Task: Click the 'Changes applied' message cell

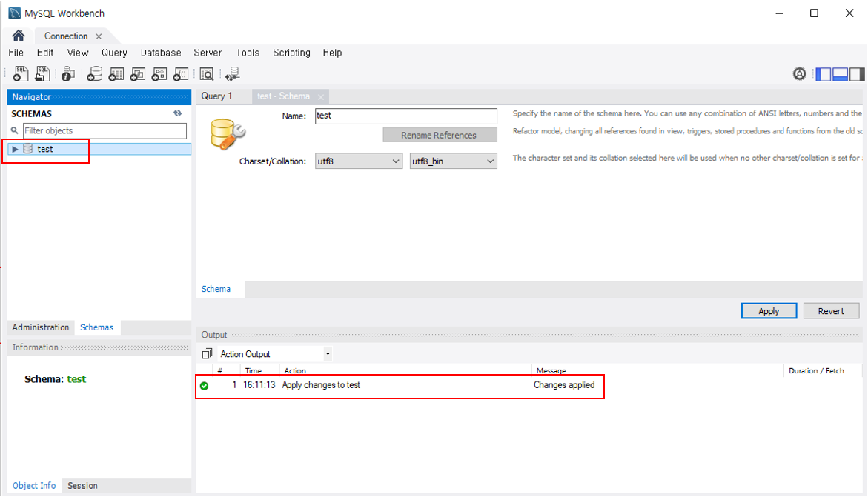Action: 564,384
